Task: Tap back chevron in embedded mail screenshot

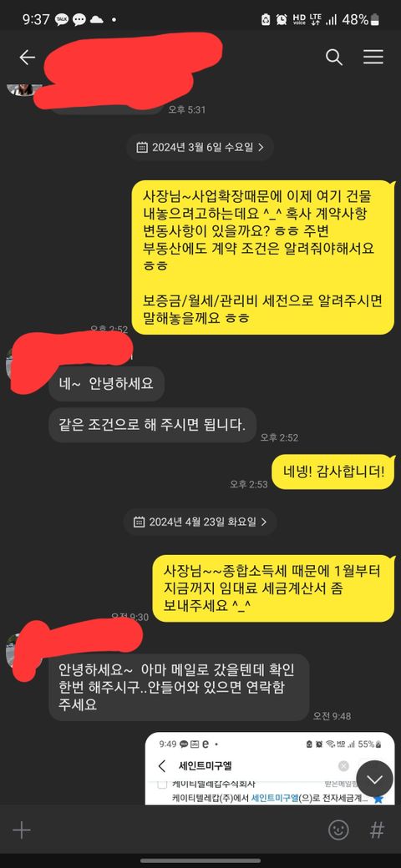Action: click(x=162, y=766)
